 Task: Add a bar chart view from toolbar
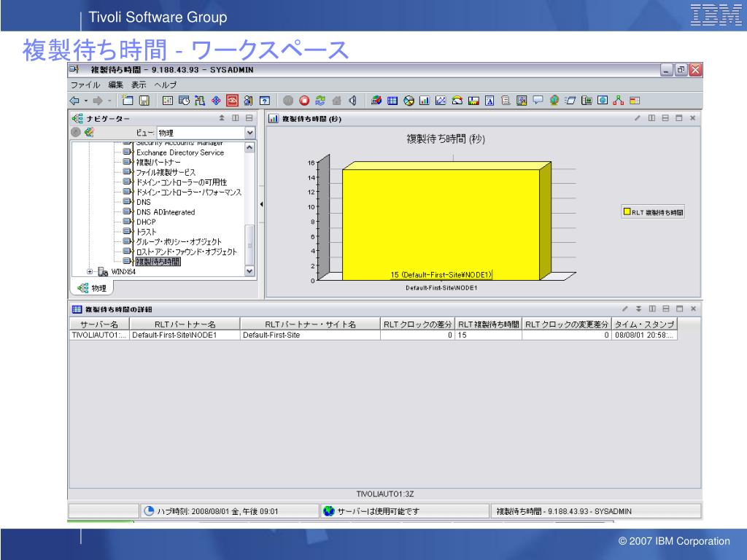tap(425, 101)
